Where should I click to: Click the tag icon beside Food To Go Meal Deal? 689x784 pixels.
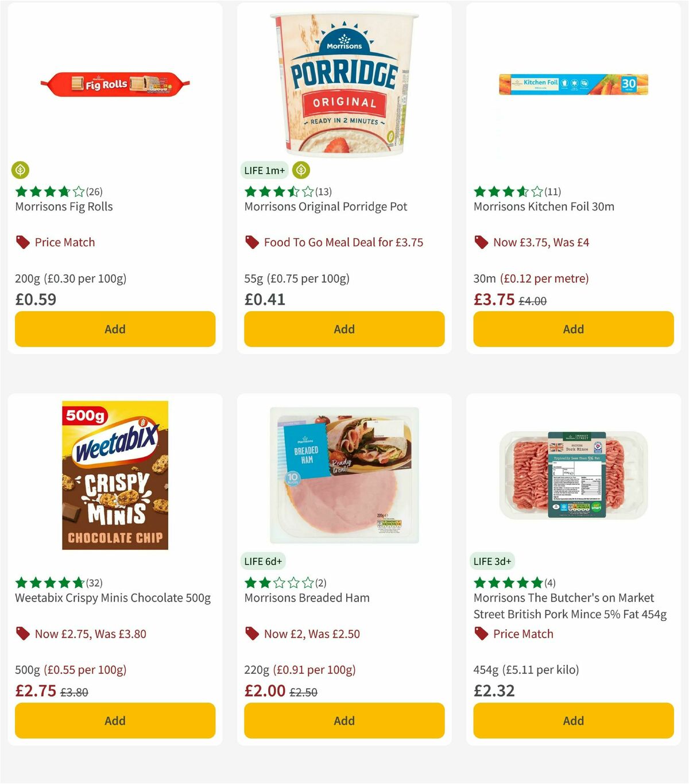251,242
